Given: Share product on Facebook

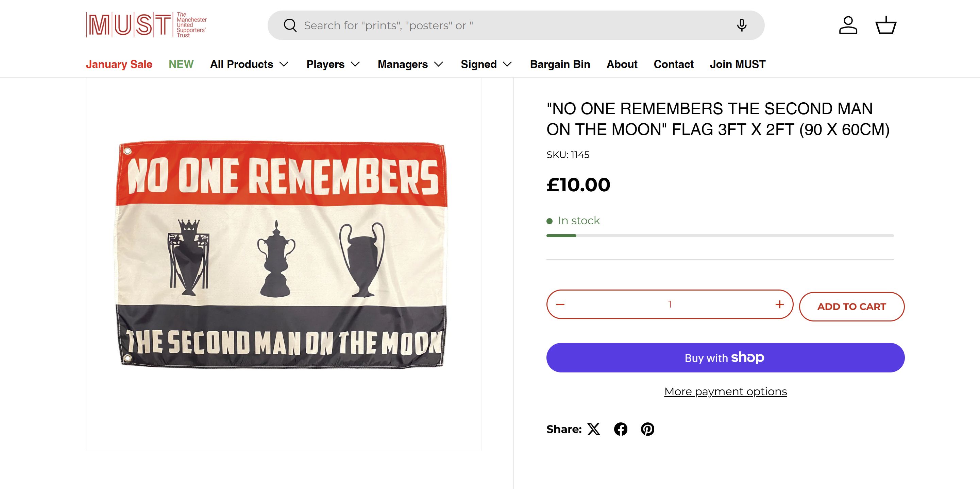Looking at the screenshot, I should [621, 429].
